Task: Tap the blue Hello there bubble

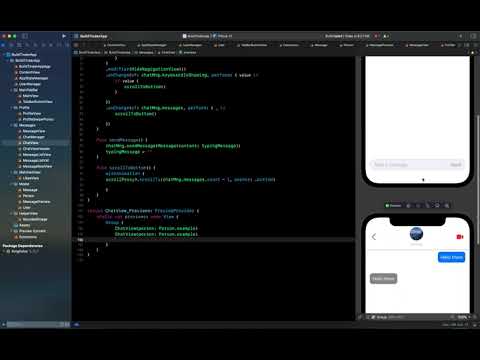Action: 451,257
